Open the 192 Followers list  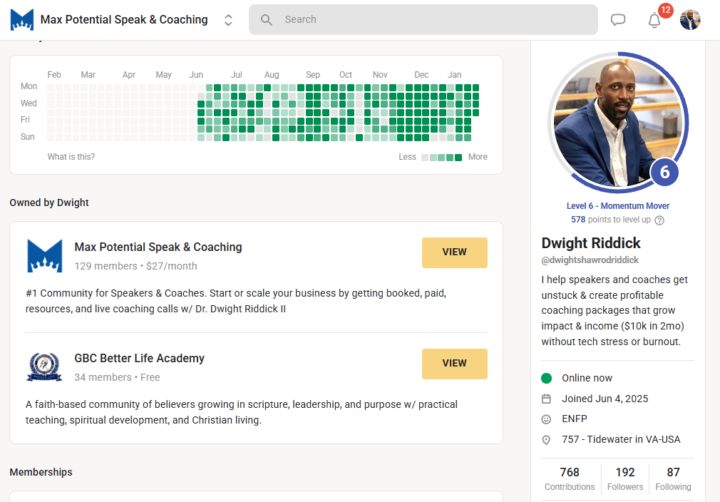[x=625, y=478]
